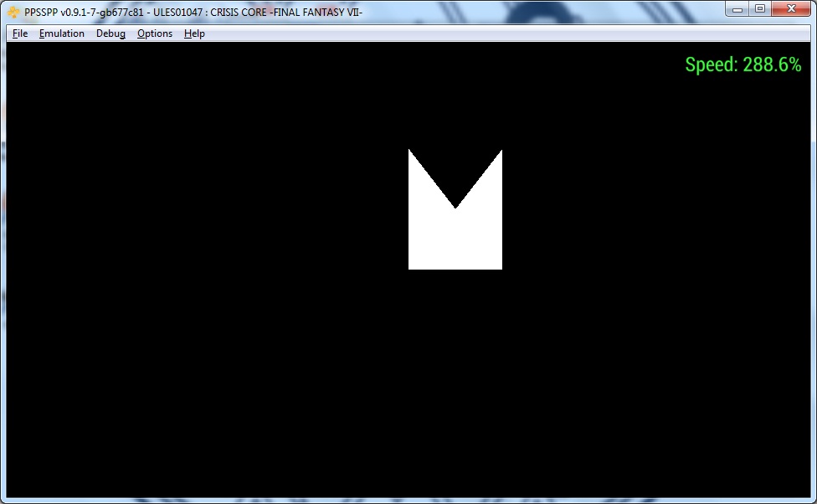
Task: Maximize the PPSSPP emulator window
Action: click(760, 8)
